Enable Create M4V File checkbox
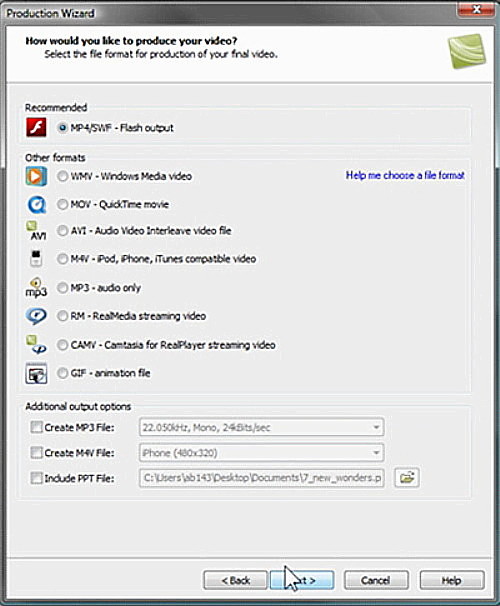 (36, 453)
